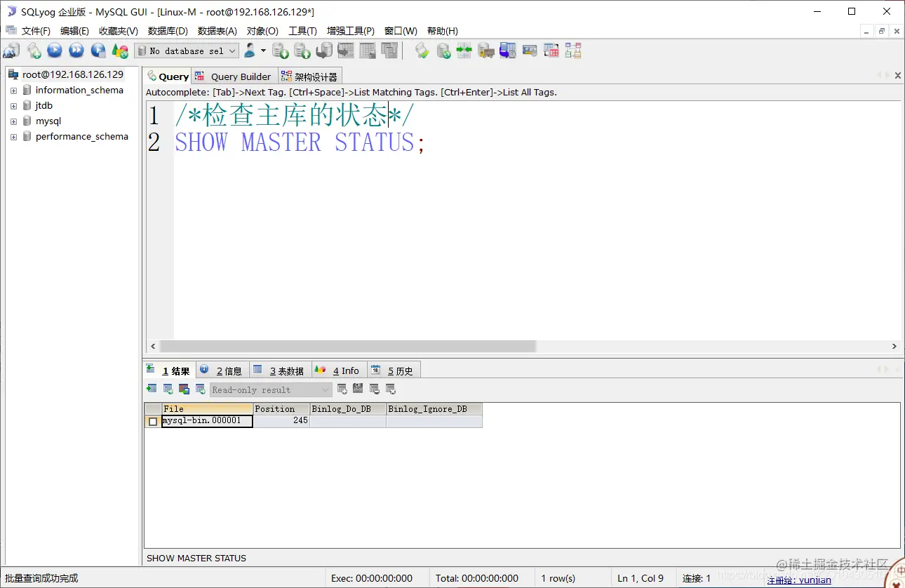This screenshot has width=905, height=588.
Task: Open the 'Read-only result' combo box
Action: 271,389
